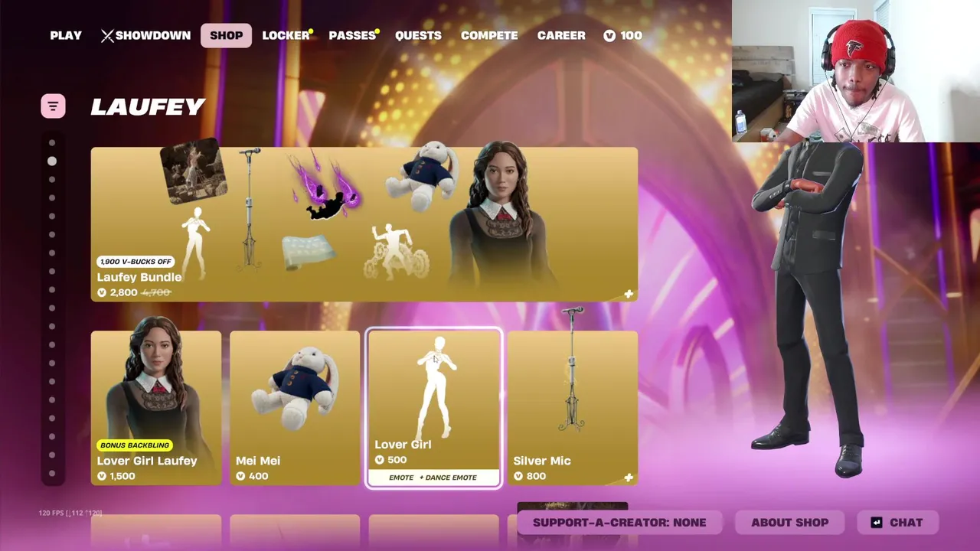Image resolution: width=980 pixels, height=551 pixels.
Task: Expand the Silver Mic plus icon
Action: tap(629, 478)
